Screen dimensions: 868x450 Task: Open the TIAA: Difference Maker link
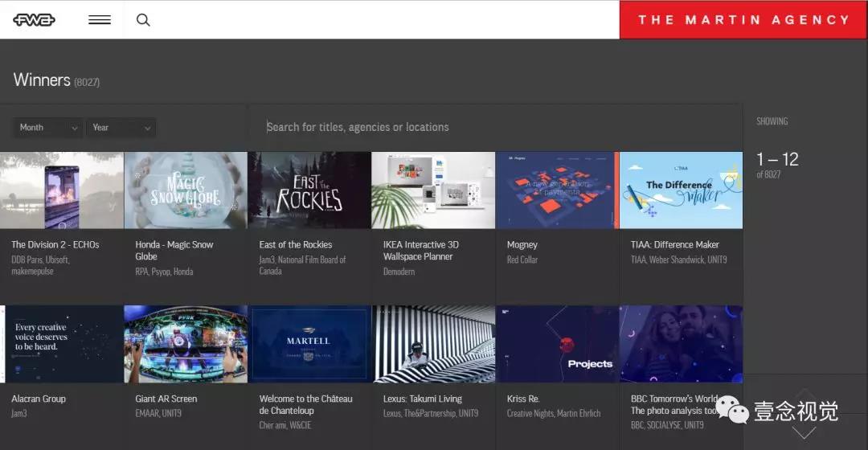pos(675,244)
